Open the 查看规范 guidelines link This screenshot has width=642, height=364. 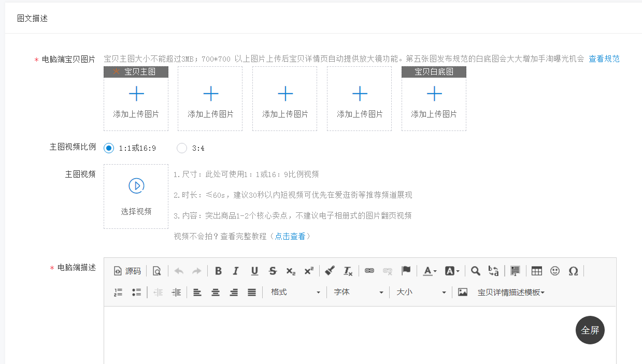pos(604,59)
